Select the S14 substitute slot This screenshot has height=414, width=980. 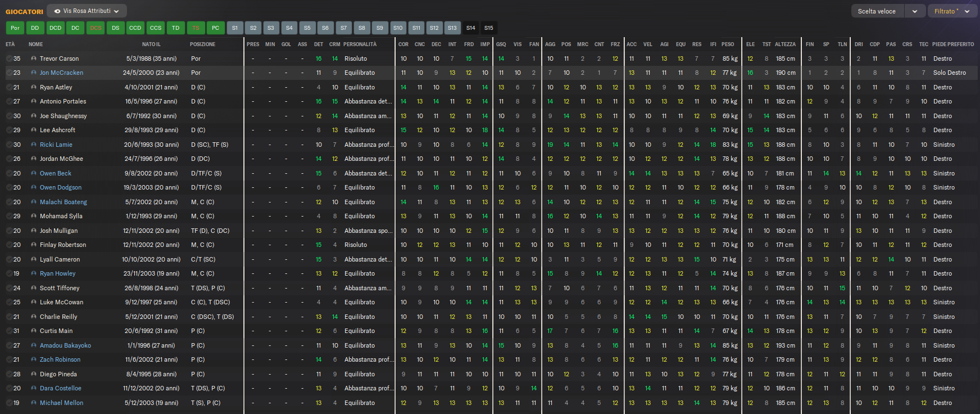pyautogui.click(x=471, y=28)
